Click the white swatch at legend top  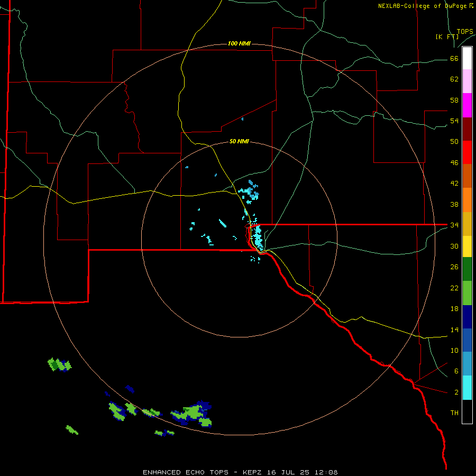tap(467, 58)
